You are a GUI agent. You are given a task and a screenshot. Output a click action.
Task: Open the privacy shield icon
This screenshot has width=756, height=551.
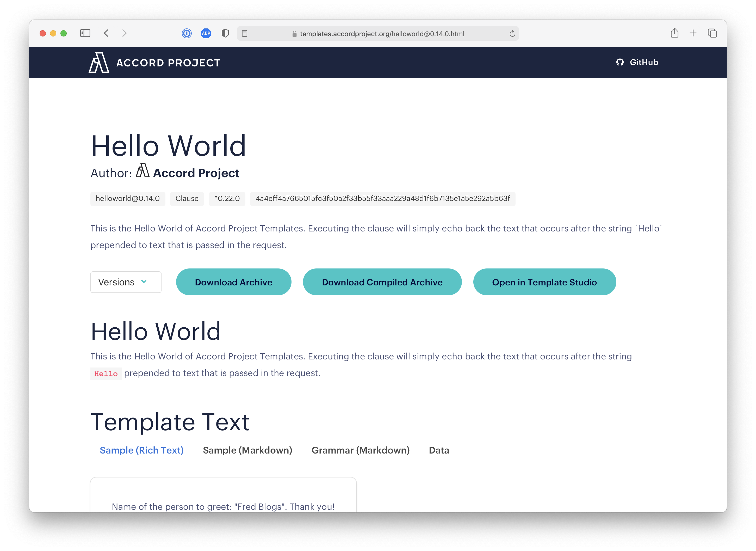coord(225,33)
